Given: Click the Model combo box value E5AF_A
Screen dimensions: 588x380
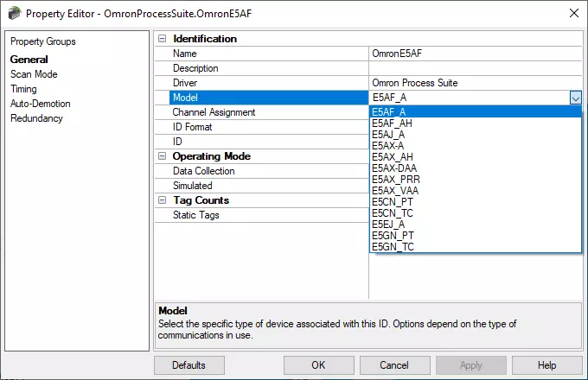Looking at the screenshot, I should (x=470, y=98).
